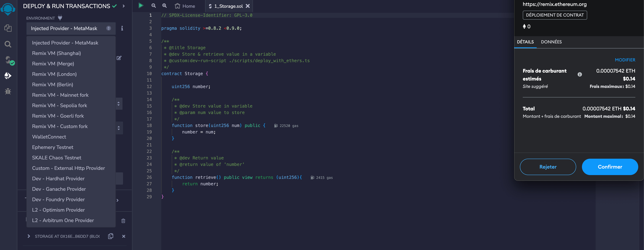Click the 2415 gas estimate icon
The height and width of the screenshot is (250, 644).
312,178
